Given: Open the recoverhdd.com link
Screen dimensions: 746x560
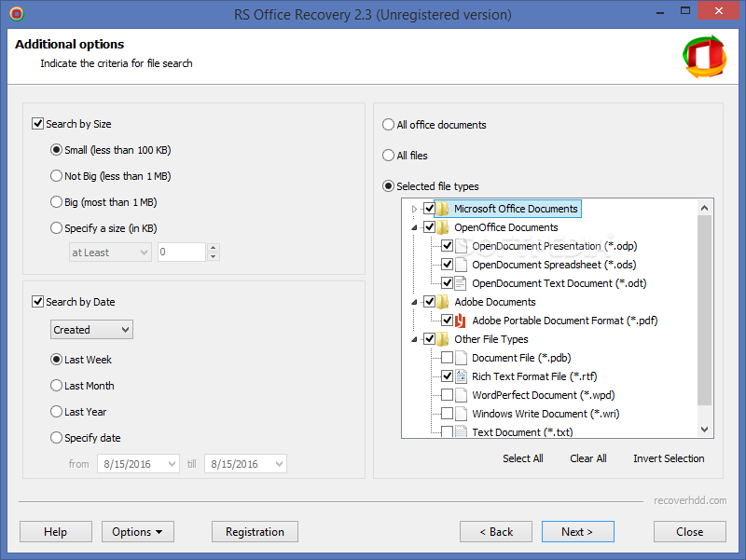Looking at the screenshot, I should coord(690,500).
